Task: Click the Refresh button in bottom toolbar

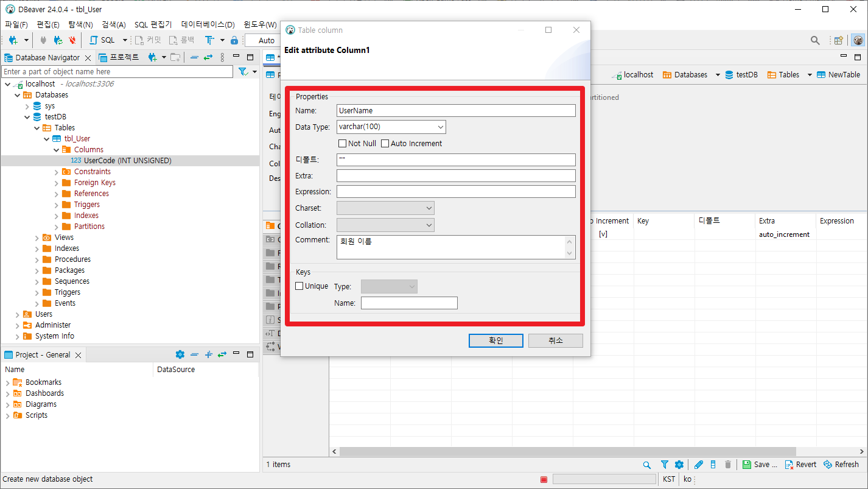Action: 841,465
